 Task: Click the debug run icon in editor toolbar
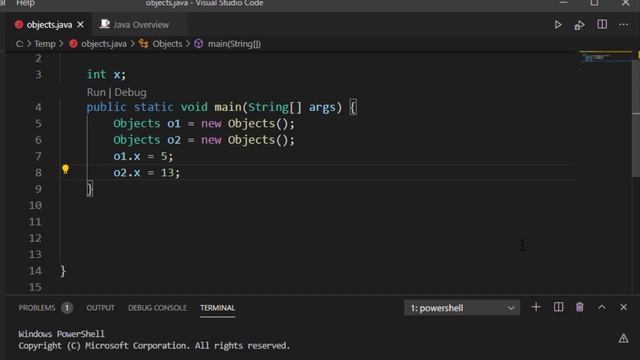(x=579, y=25)
